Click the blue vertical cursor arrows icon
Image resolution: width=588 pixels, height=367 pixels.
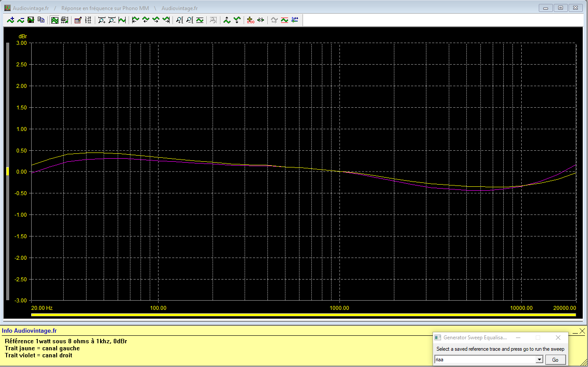[295, 20]
